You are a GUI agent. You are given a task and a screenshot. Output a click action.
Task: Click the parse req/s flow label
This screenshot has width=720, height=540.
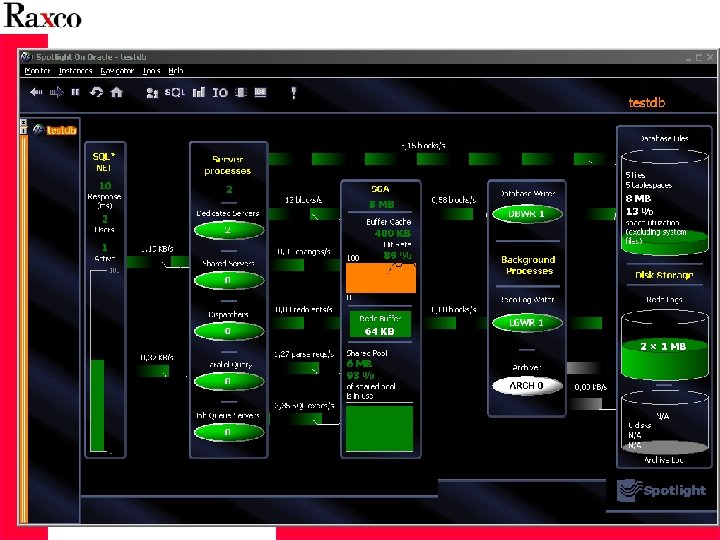click(x=304, y=354)
